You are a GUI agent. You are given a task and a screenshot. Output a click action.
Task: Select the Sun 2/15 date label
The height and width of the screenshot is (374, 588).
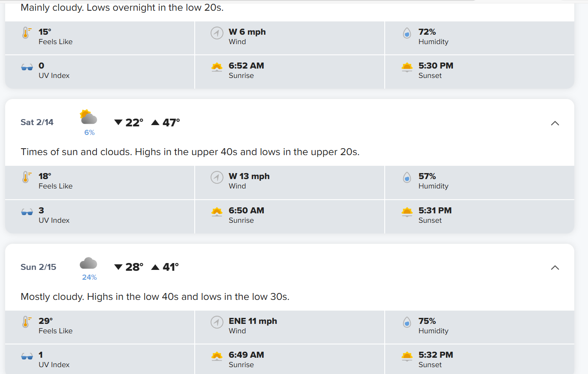click(x=38, y=267)
